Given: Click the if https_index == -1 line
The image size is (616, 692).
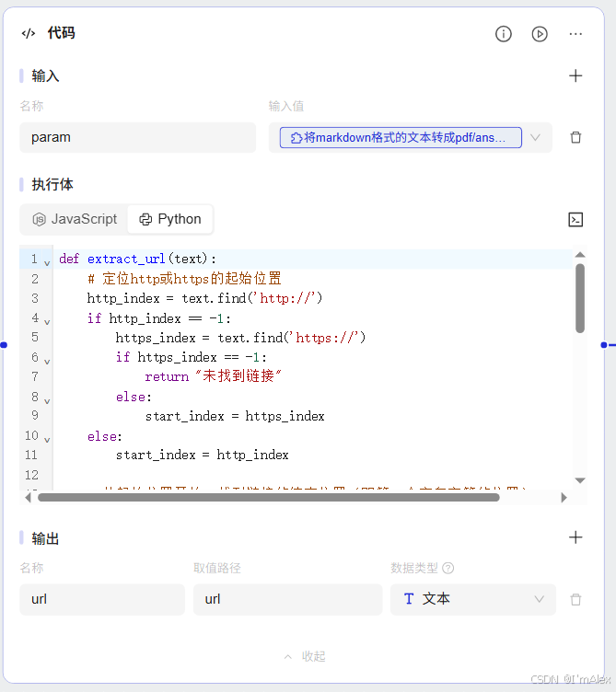Looking at the screenshot, I should tap(192, 357).
